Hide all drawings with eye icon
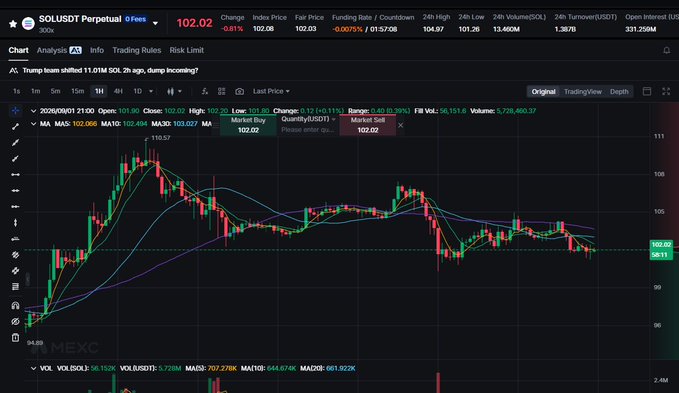The width and height of the screenshot is (679, 393). [x=15, y=322]
